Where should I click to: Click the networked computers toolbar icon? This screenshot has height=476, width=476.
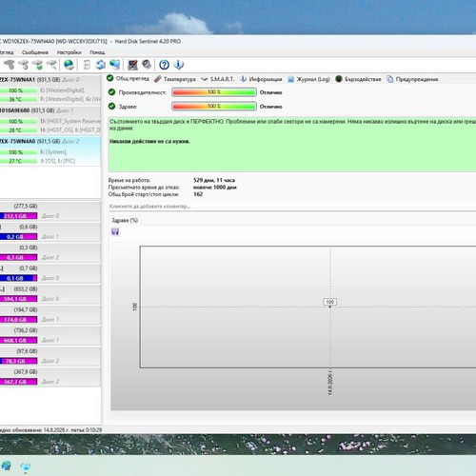coord(114,65)
